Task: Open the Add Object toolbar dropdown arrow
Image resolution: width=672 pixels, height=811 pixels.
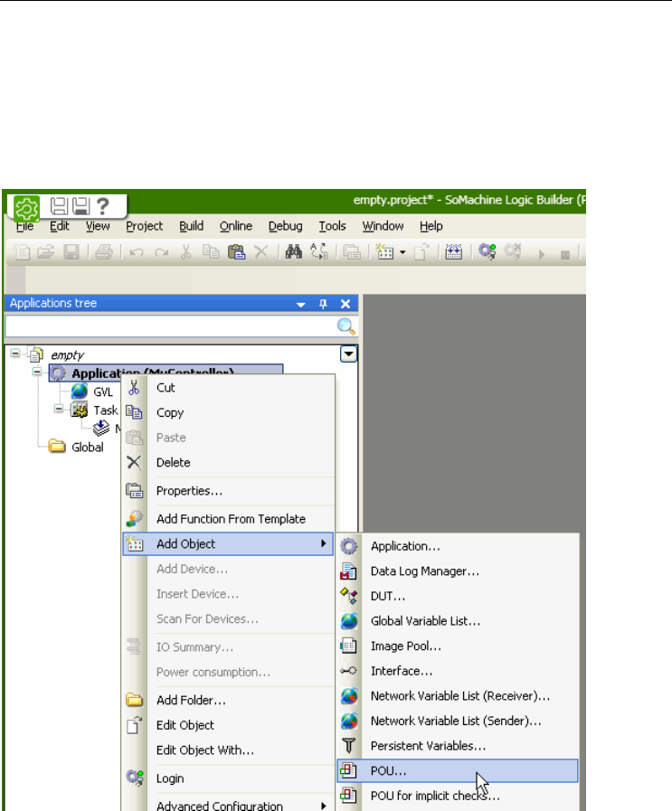Action: [x=402, y=252]
